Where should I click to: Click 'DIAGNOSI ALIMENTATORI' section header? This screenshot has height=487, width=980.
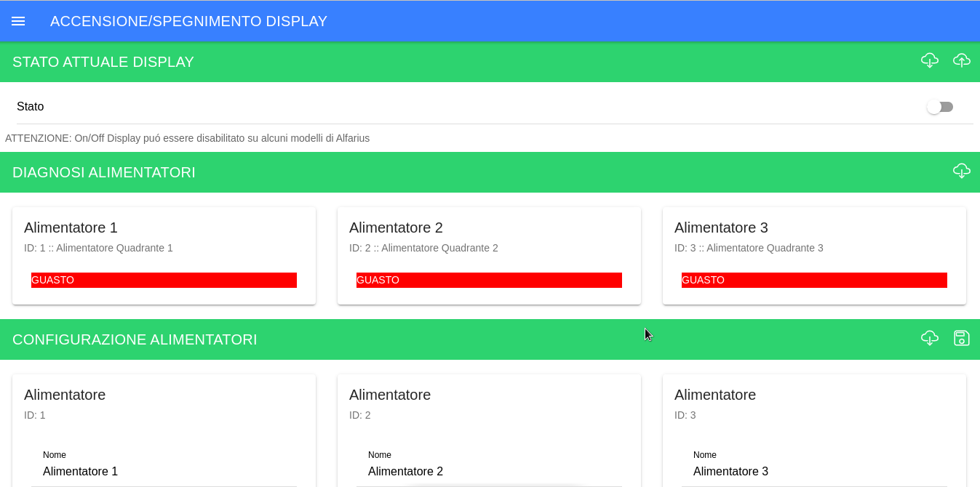[104, 172]
